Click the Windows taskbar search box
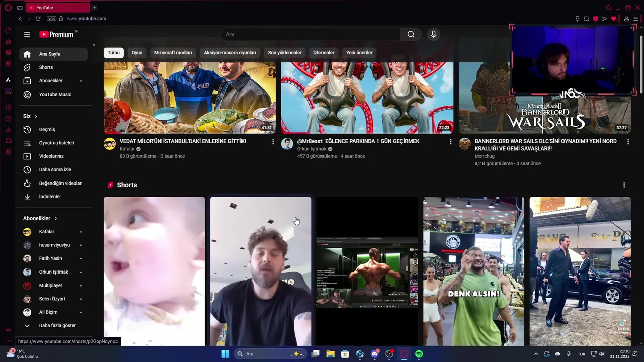 271,354
